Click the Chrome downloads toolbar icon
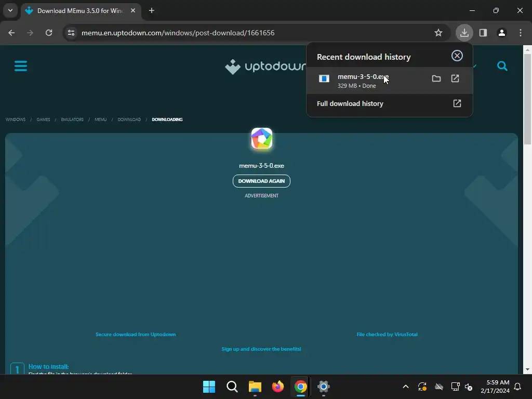Viewport: 532px width, 399px height. pos(464,33)
